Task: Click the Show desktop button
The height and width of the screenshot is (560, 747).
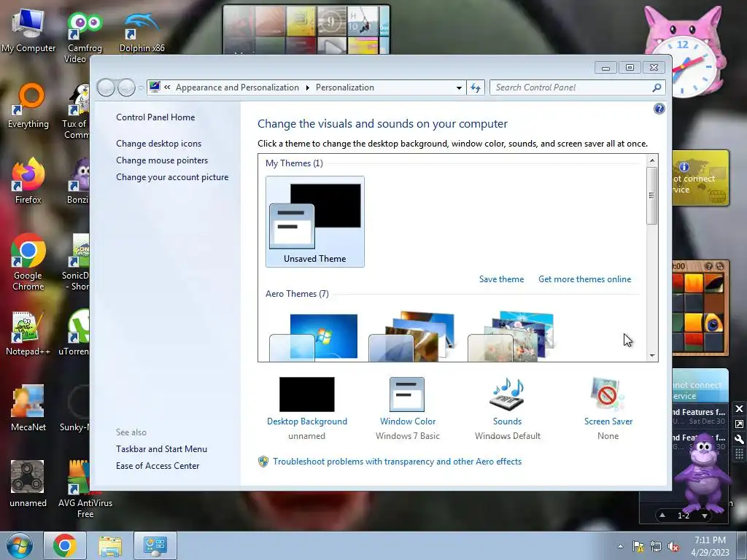Action: 743,546
